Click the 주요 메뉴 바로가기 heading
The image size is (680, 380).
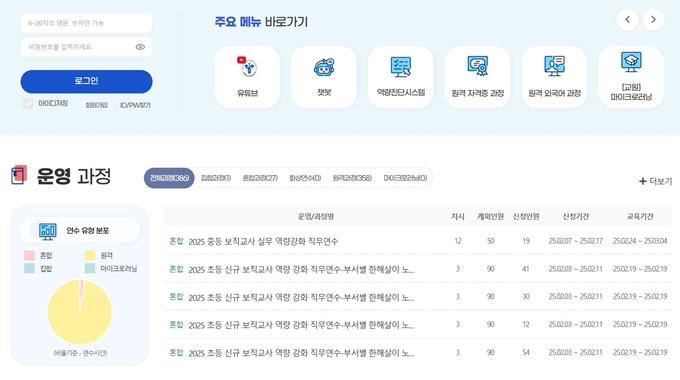coord(261,22)
